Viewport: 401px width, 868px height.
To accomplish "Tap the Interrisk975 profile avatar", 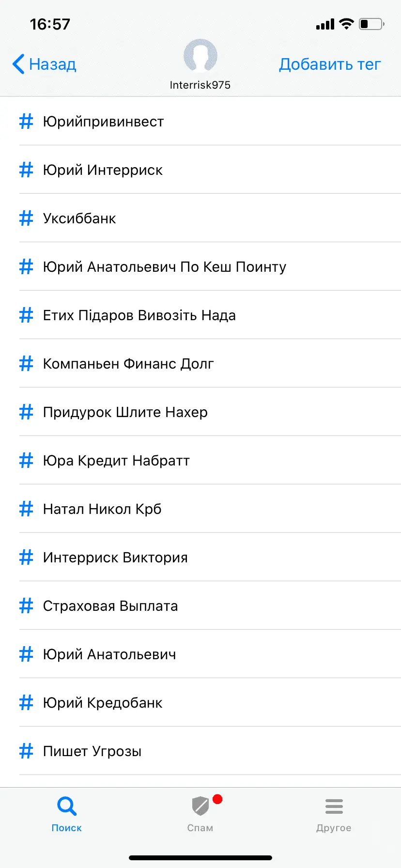I will pyautogui.click(x=200, y=56).
